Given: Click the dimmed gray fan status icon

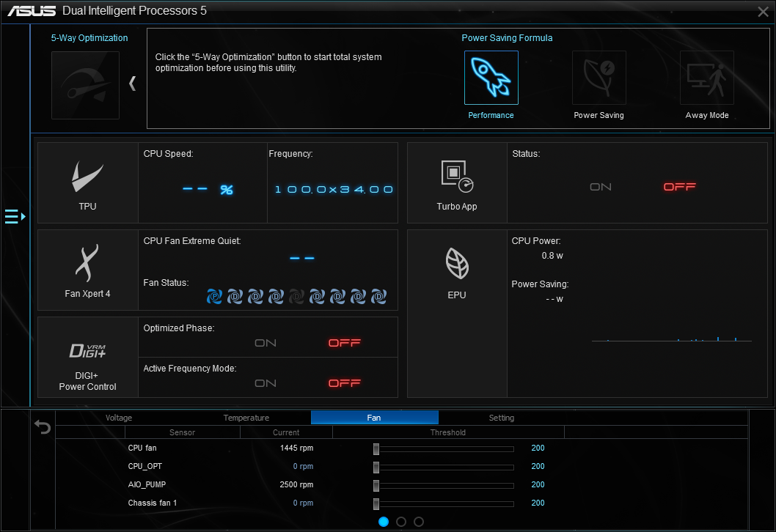Looking at the screenshot, I should (x=296, y=296).
